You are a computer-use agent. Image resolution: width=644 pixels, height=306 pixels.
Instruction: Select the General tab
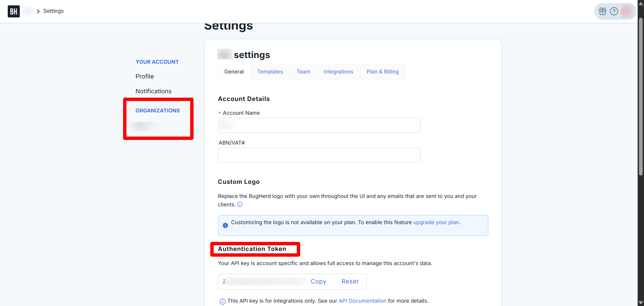[x=234, y=72]
